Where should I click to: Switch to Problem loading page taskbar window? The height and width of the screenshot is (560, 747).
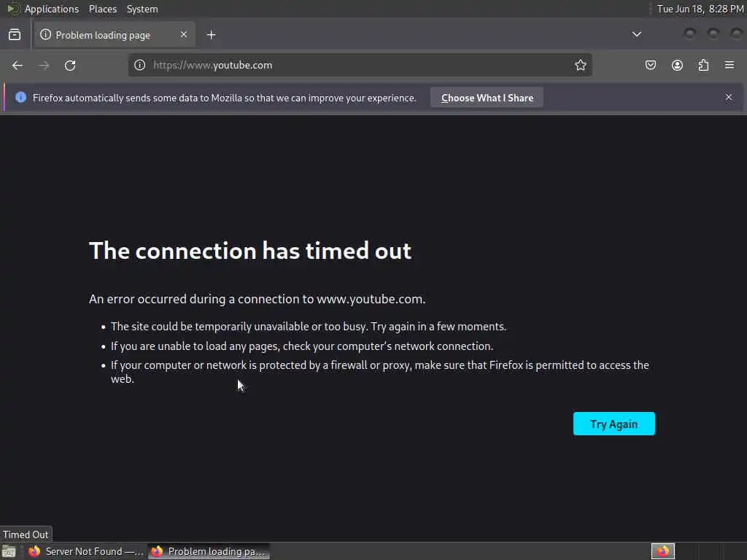[209, 551]
